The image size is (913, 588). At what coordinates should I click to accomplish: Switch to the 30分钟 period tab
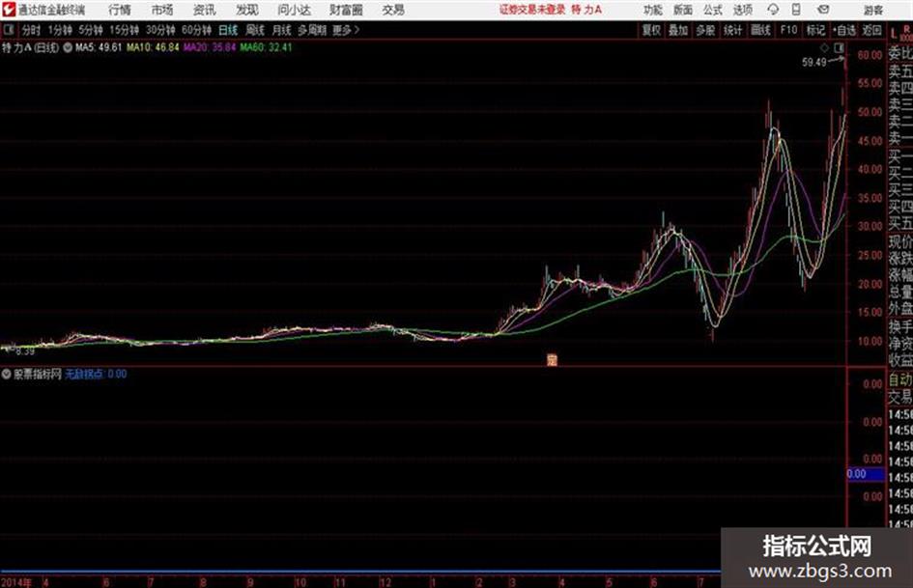point(160,30)
